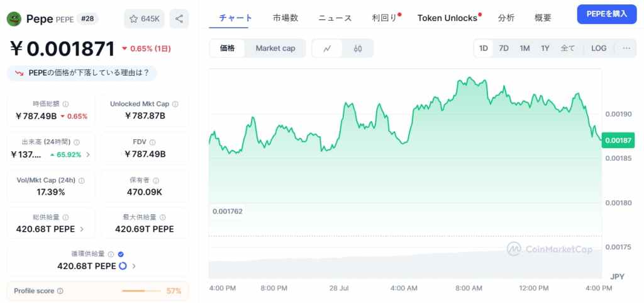Expand the 循環供給量 details chevron

click(133, 266)
